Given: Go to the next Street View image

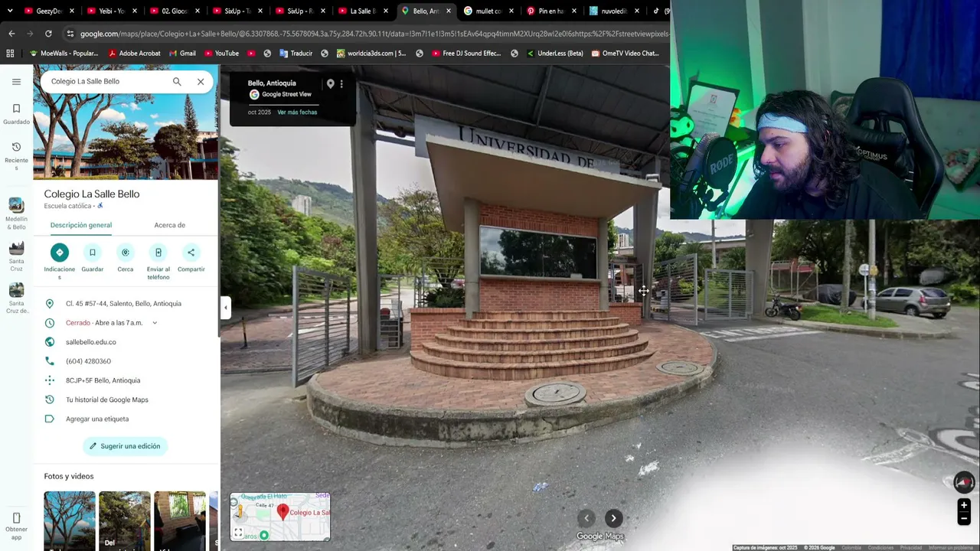Looking at the screenshot, I should (x=613, y=518).
